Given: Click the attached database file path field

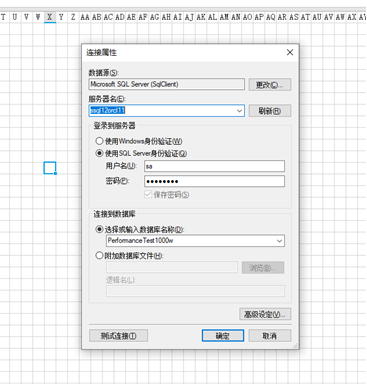Looking at the screenshot, I should (172, 267).
